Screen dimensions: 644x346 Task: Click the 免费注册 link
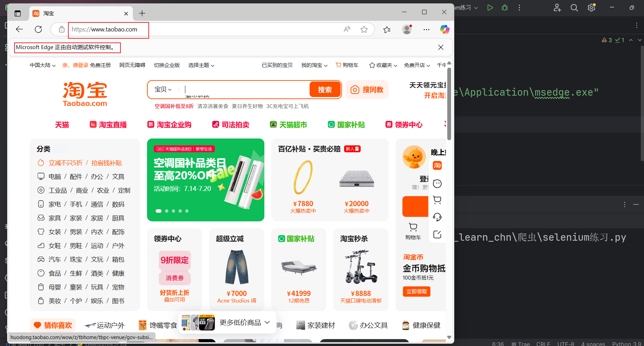point(100,65)
